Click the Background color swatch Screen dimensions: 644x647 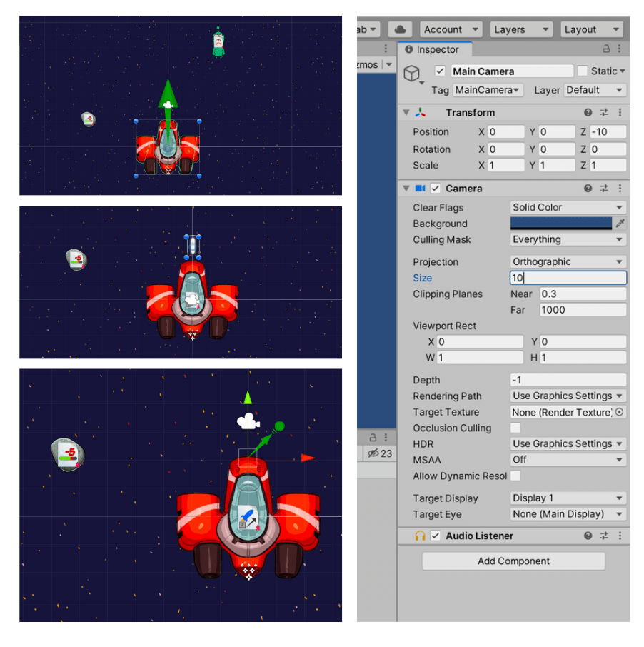561,224
